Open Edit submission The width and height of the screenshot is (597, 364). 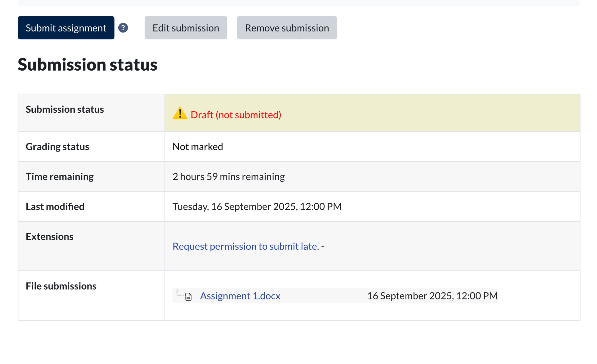click(x=186, y=28)
